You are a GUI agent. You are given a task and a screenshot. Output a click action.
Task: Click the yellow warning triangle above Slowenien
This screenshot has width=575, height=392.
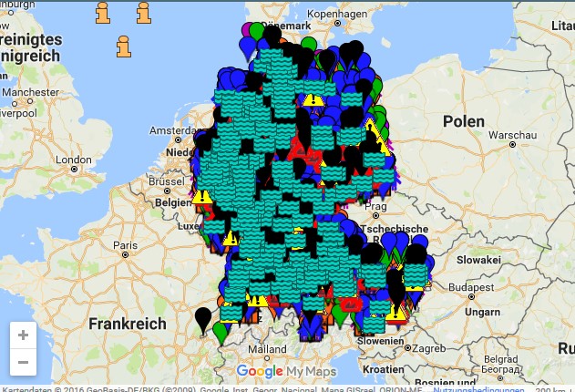click(x=395, y=314)
